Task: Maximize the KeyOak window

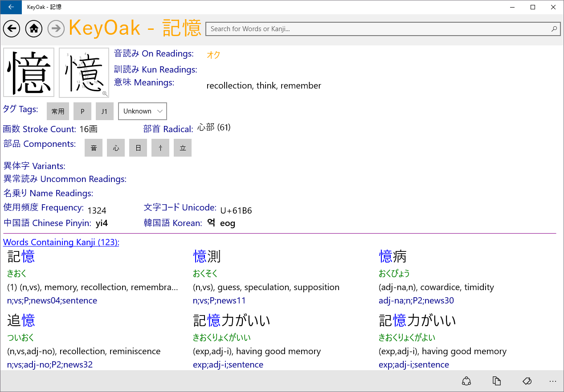Action: pos(532,7)
